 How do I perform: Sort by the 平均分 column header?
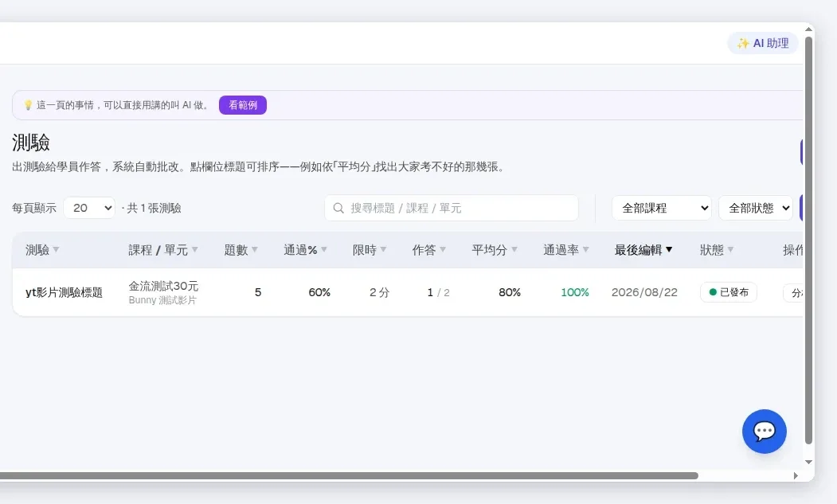495,250
